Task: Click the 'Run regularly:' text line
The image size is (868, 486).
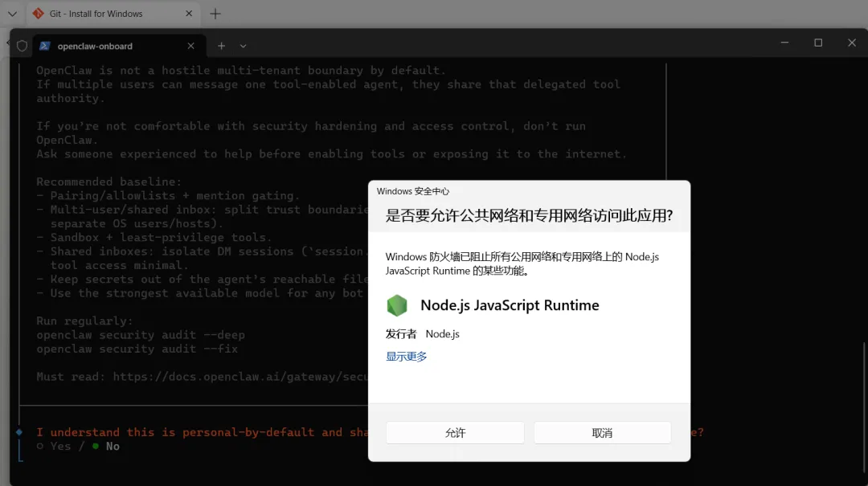Action: pos(84,321)
